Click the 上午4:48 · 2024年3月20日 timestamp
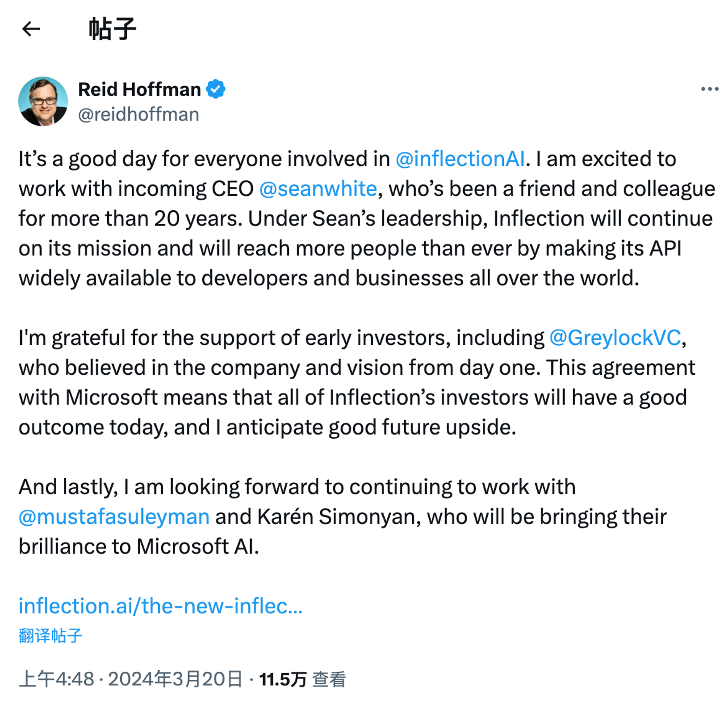 click(x=130, y=679)
